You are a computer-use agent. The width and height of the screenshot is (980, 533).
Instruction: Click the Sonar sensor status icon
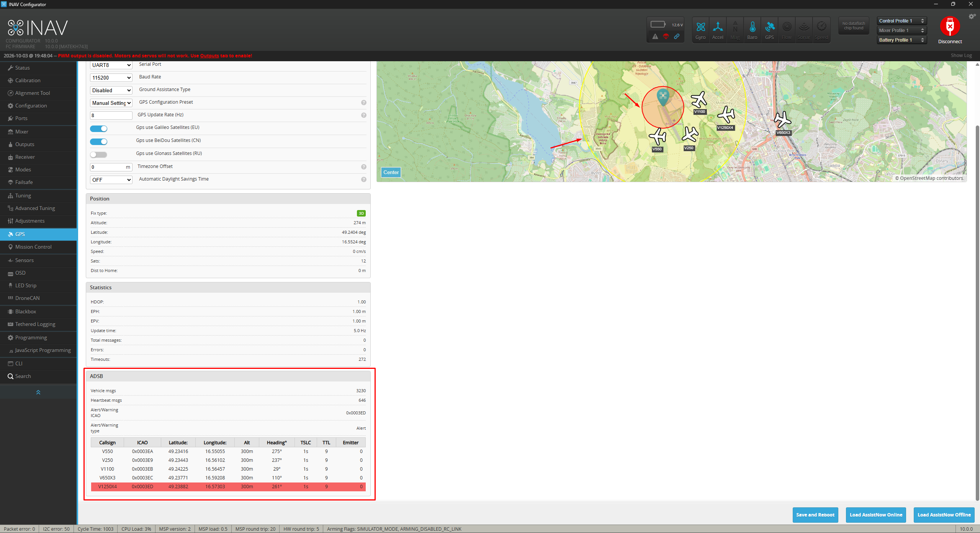pos(804,30)
